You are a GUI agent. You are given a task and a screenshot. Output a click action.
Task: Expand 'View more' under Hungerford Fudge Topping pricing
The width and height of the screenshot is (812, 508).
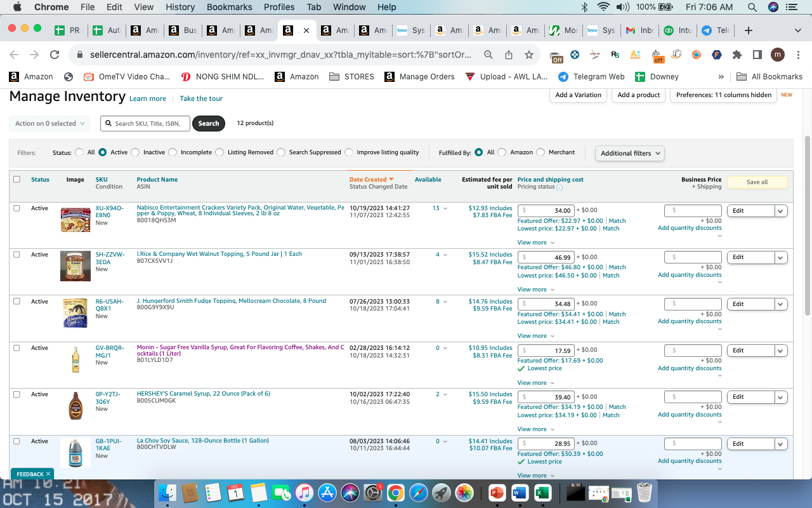pos(536,336)
